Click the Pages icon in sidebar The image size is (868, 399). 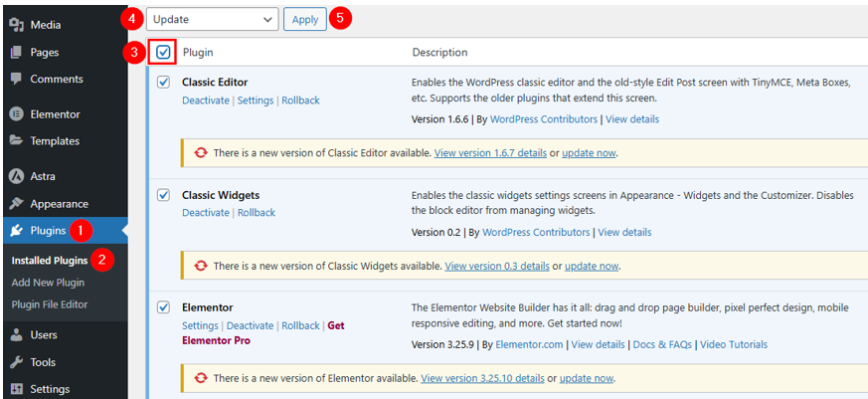coord(17,52)
